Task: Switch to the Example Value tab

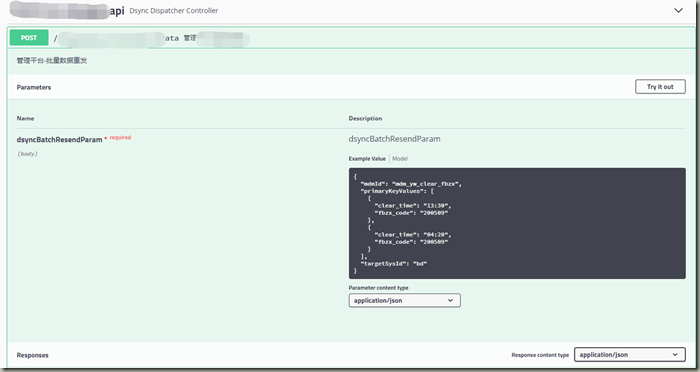Action: click(x=367, y=159)
